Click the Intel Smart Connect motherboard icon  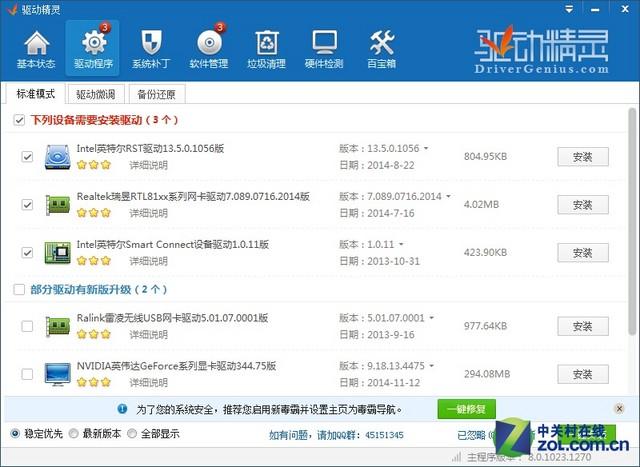click(58, 252)
